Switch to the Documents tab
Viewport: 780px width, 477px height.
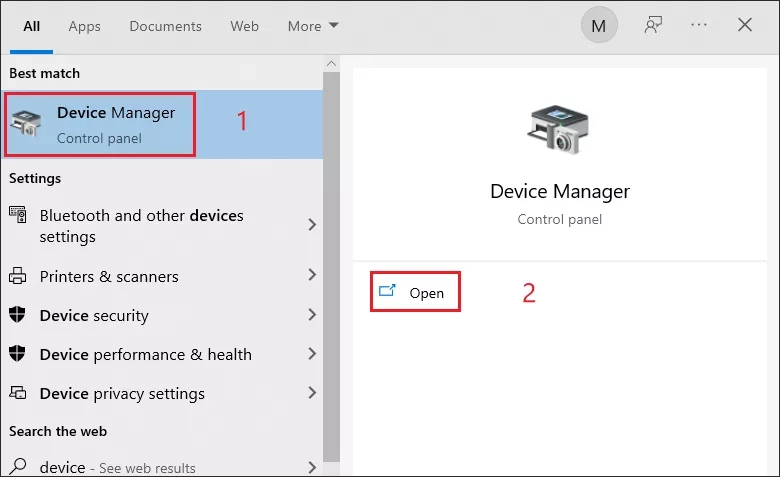pyautogui.click(x=165, y=26)
